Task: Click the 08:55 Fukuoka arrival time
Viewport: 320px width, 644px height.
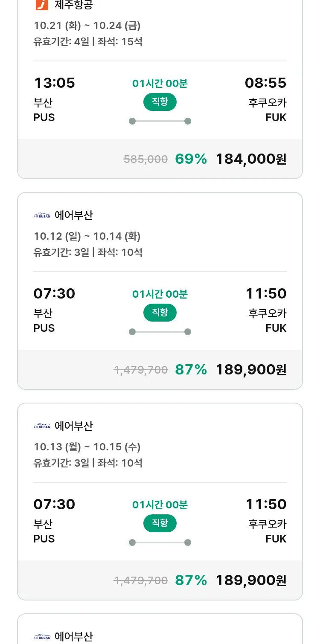Action: [x=265, y=83]
